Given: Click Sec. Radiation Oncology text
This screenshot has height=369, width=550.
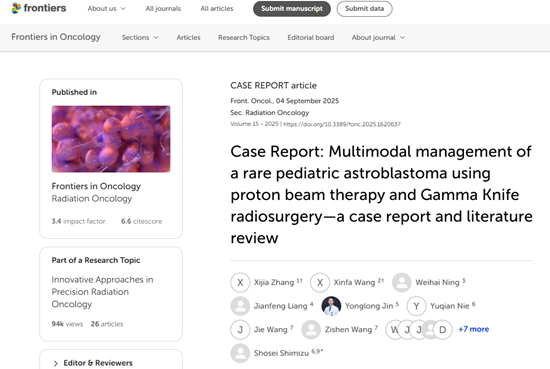Looking at the screenshot, I should [270, 113].
